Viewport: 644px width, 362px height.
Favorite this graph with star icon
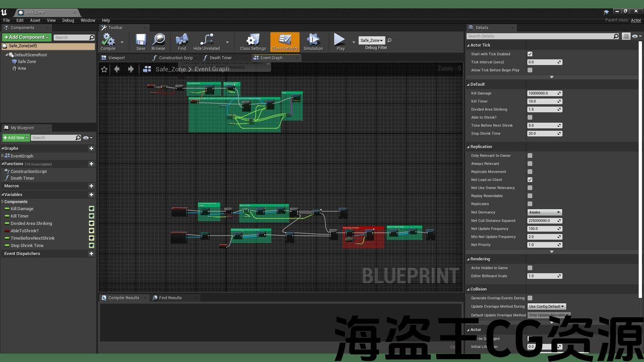pyautogui.click(x=104, y=69)
